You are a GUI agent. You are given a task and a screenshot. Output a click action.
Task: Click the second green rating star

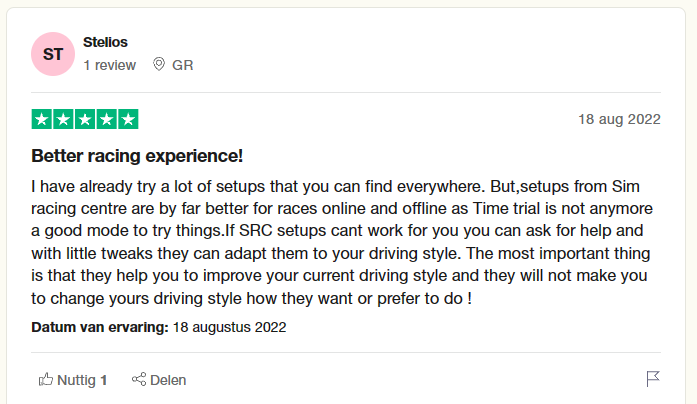pos(63,119)
